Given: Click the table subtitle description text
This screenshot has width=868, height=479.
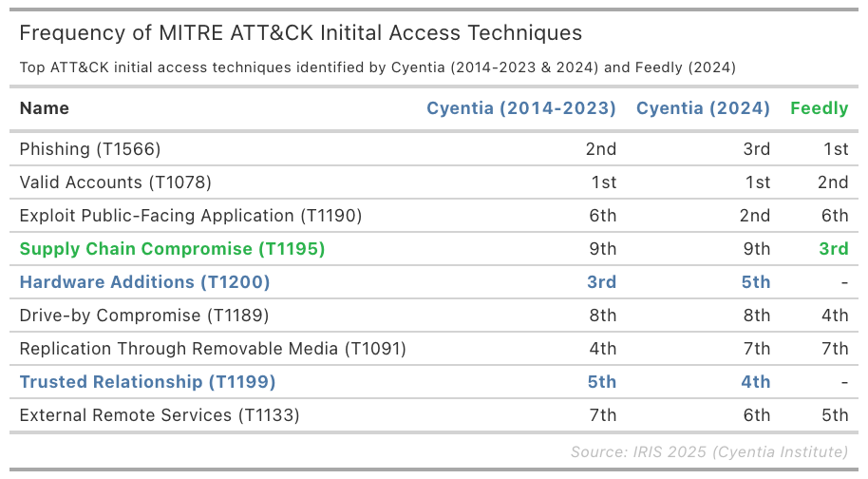Looking at the screenshot, I should point(377,67).
